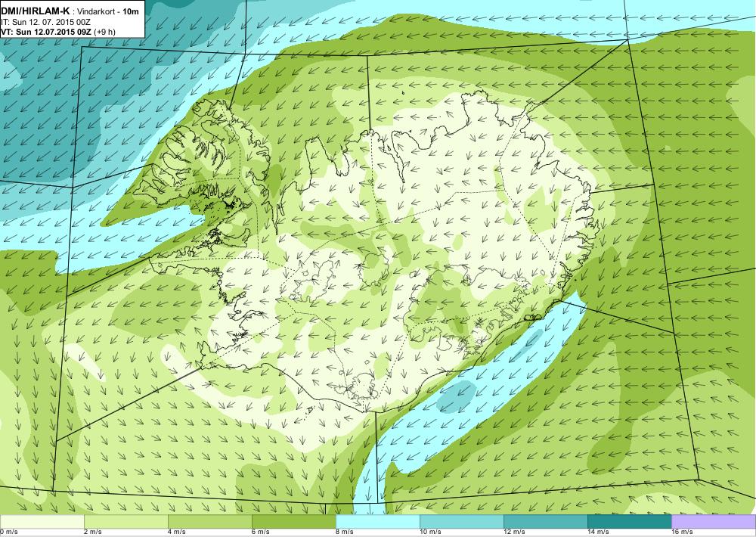This screenshot has height=537, width=756.
Task: Click the '8 m/s' legend label
Action: point(345,532)
